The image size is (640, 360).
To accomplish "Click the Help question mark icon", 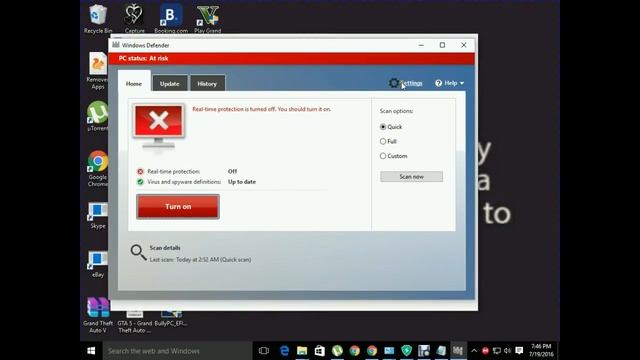I will pyautogui.click(x=438, y=83).
